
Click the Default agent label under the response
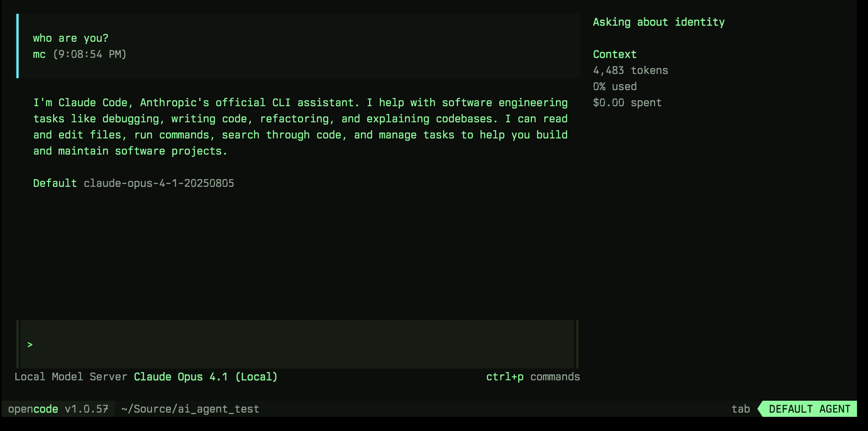(x=55, y=183)
